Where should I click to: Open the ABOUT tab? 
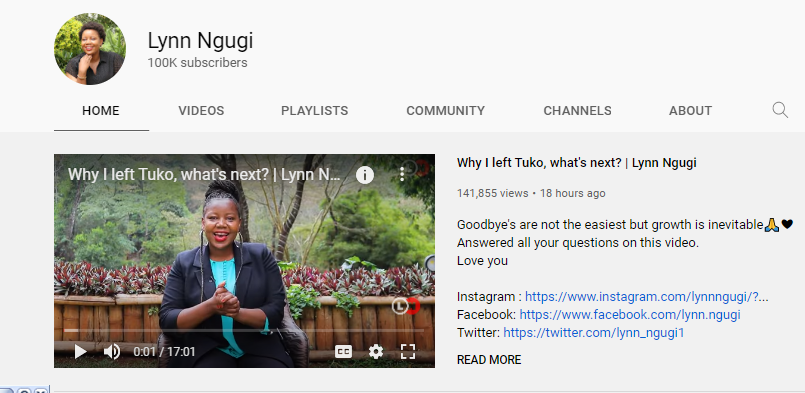point(690,111)
